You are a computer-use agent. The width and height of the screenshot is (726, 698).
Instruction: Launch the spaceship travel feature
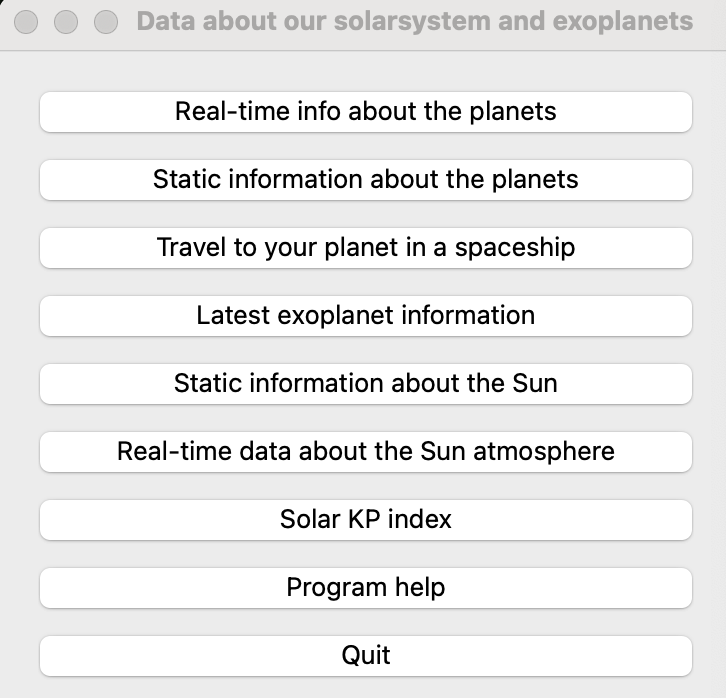click(365, 247)
